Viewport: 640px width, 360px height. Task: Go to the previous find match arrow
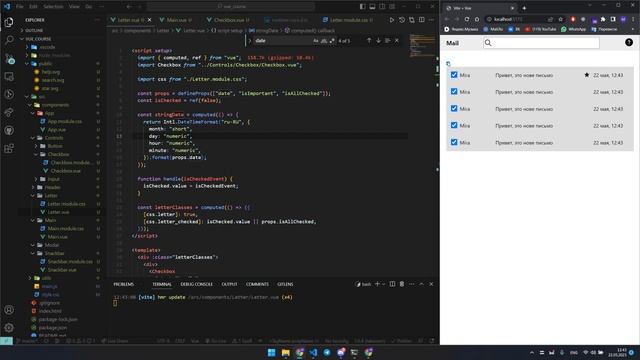coord(369,40)
